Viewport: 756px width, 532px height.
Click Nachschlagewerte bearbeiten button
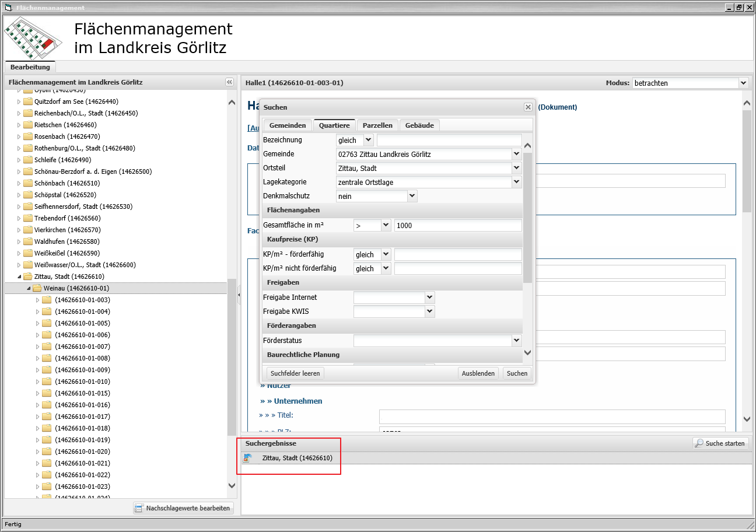click(183, 508)
